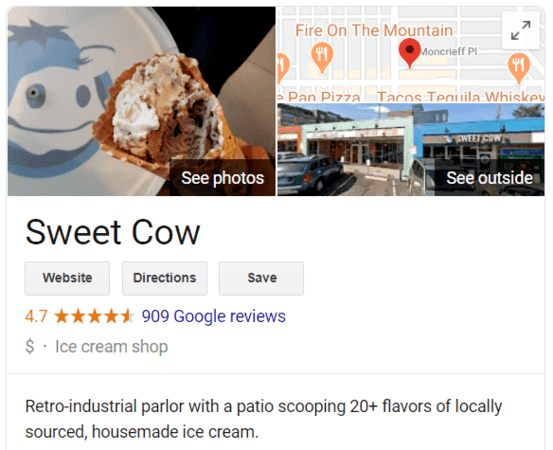Click the Fire On The Mountain map label
Viewport: 553px width, 450px height.
[x=374, y=30]
